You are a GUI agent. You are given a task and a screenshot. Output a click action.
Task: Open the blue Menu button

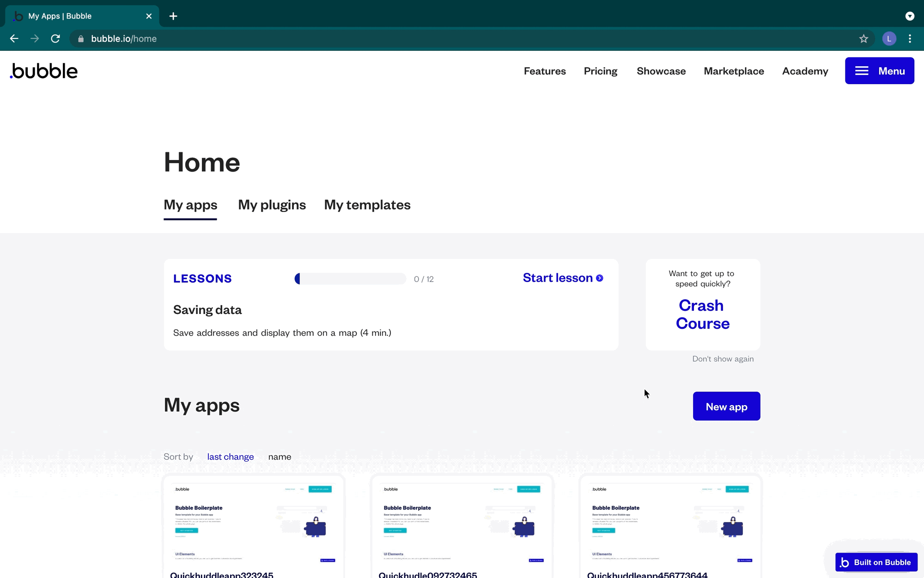point(879,71)
